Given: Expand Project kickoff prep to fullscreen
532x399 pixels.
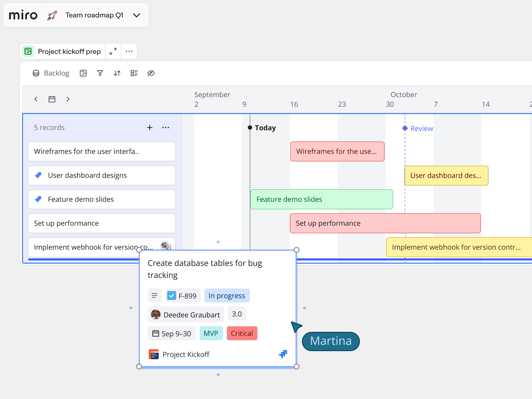Looking at the screenshot, I should (113, 51).
